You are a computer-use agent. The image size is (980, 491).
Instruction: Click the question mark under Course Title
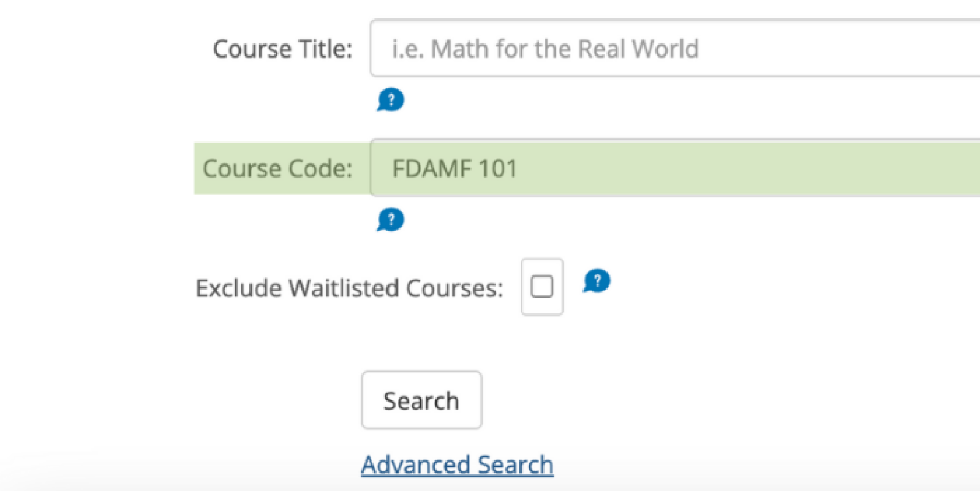[x=391, y=100]
